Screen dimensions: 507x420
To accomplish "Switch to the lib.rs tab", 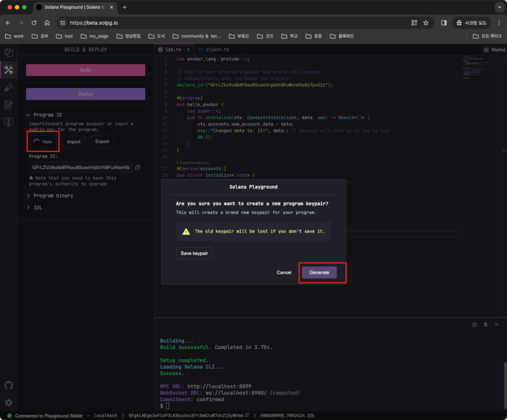I will coord(173,49).
